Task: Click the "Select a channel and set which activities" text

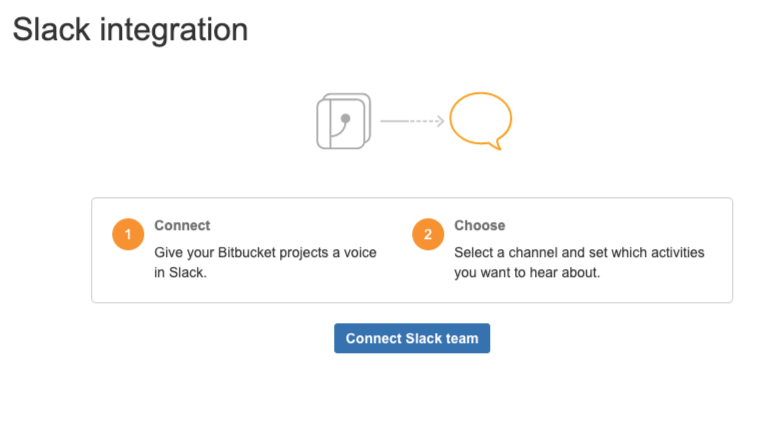Action: 579,253
